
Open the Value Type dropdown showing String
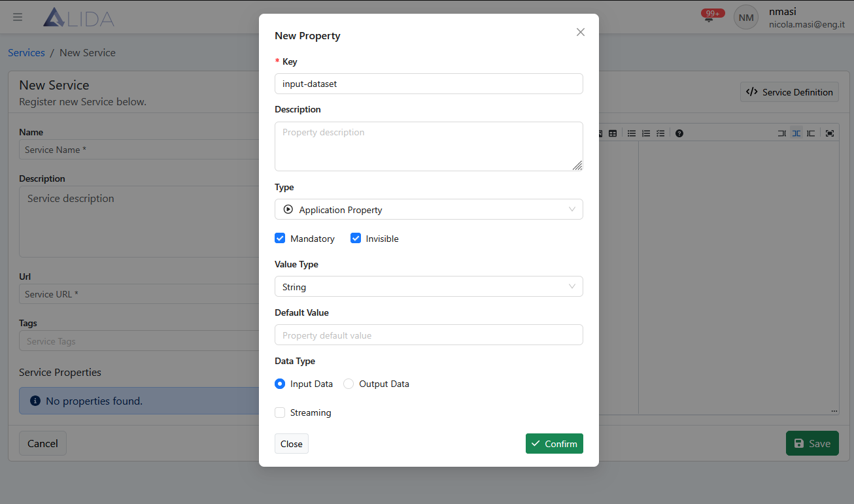tap(429, 286)
